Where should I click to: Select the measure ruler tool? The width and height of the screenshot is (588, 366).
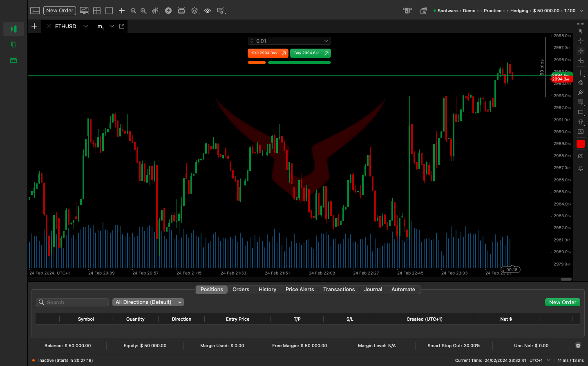[x=581, y=60]
